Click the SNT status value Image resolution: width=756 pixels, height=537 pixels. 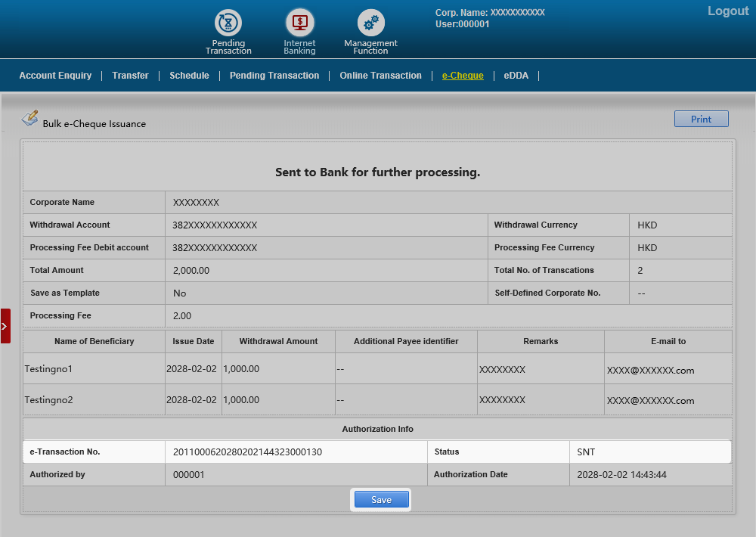pos(585,452)
